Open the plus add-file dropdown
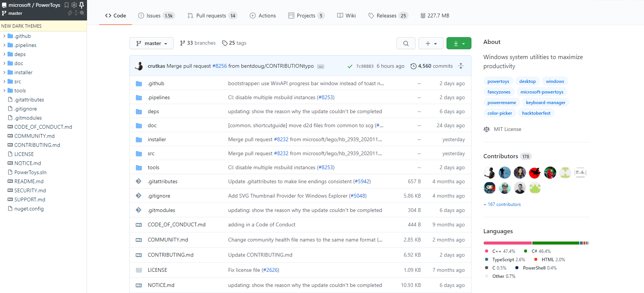644x293 pixels. click(x=431, y=43)
